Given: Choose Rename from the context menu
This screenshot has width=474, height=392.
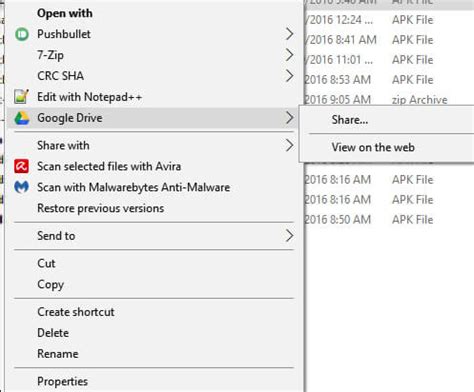Looking at the screenshot, I should [x=154, y=354].
